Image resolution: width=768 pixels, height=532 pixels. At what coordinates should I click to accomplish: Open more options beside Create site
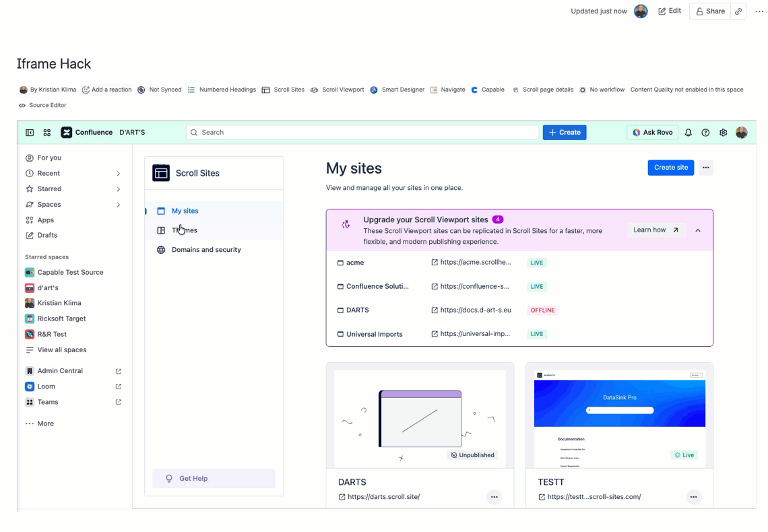coord(706,168)
